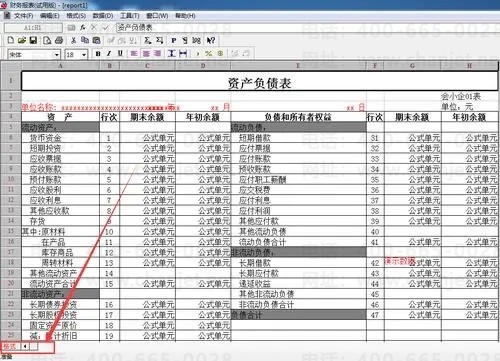The width and height of the screenshot is (500, 361).
Task: Click the sheet scroll left arrow
Action: tap(25, 347)
